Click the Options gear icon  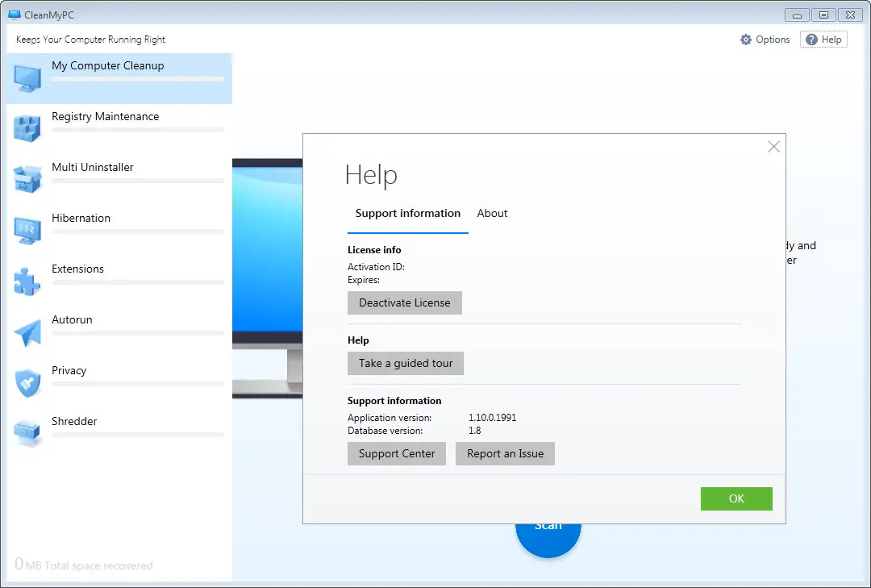pyautogui.click(x=745, y=40)
